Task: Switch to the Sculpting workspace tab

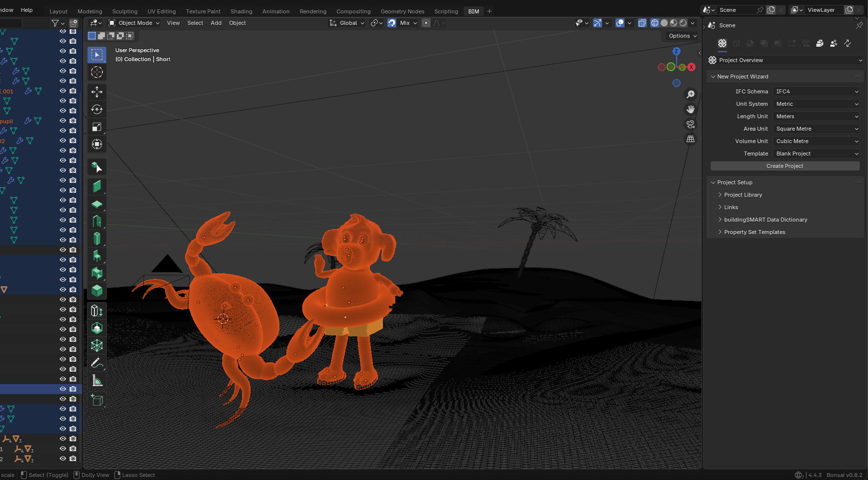Action: point(125,11)
